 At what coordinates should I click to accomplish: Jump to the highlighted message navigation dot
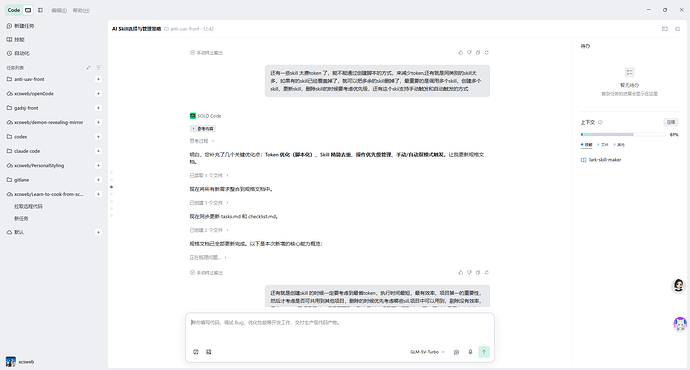pos(111,187)
